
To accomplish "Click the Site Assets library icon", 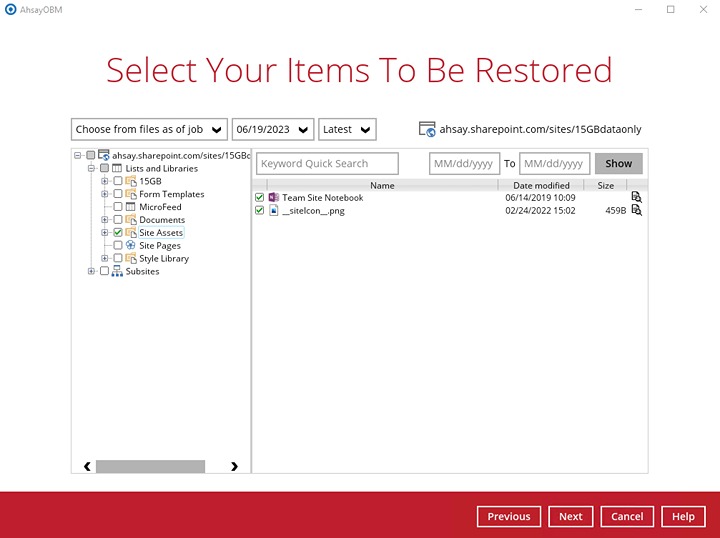I will [x=131, y=232].
